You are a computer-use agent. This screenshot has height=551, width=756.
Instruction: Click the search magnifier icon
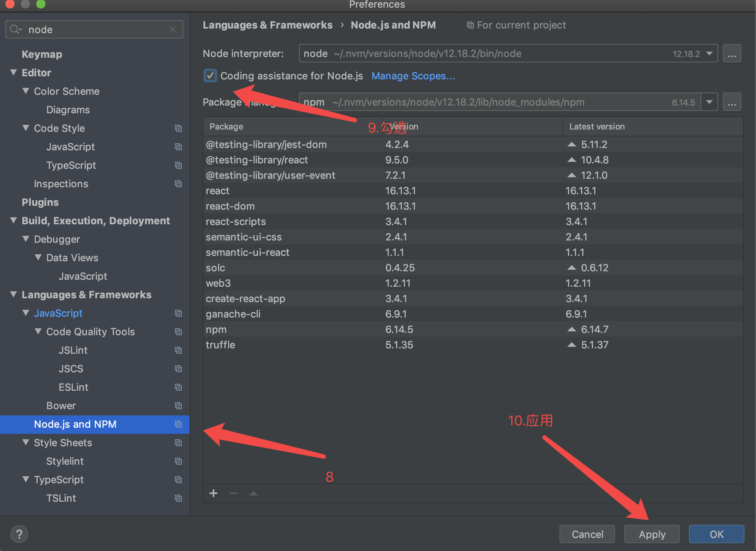15,29
